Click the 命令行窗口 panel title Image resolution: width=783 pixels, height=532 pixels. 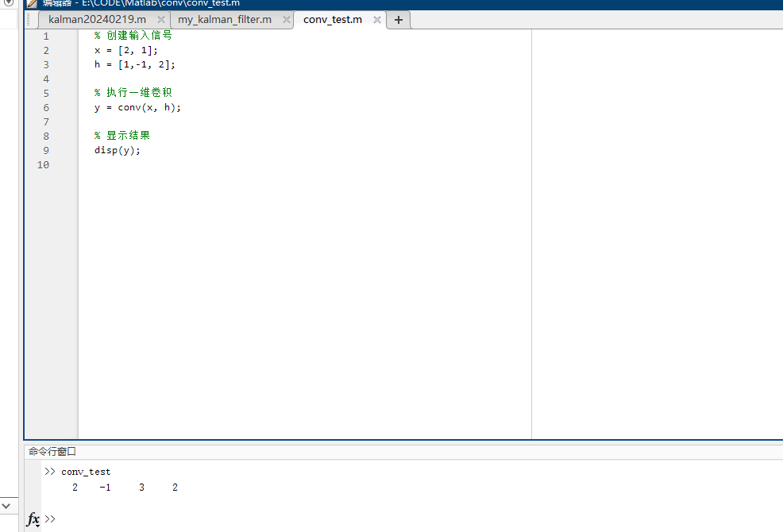point(52,452)
